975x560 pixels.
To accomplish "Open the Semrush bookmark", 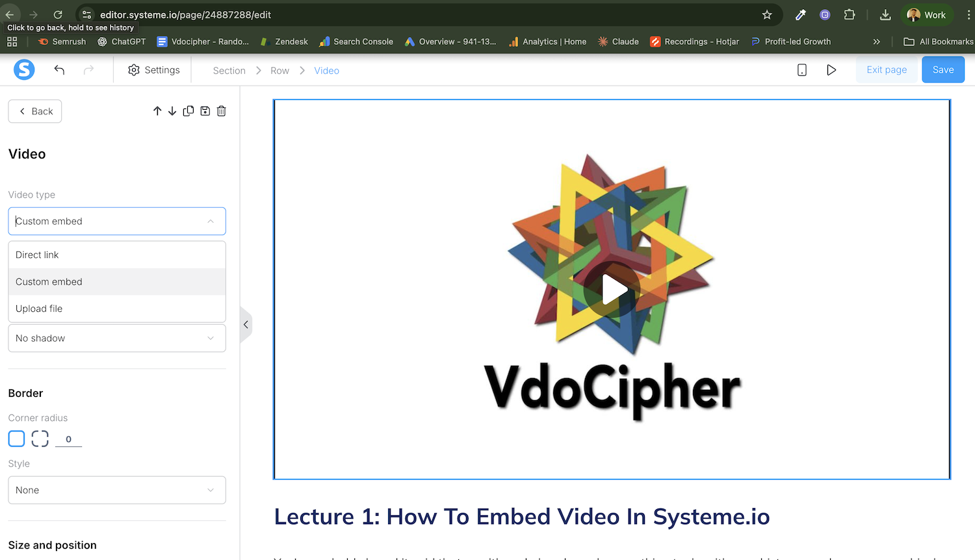I will tap(62, 42).
